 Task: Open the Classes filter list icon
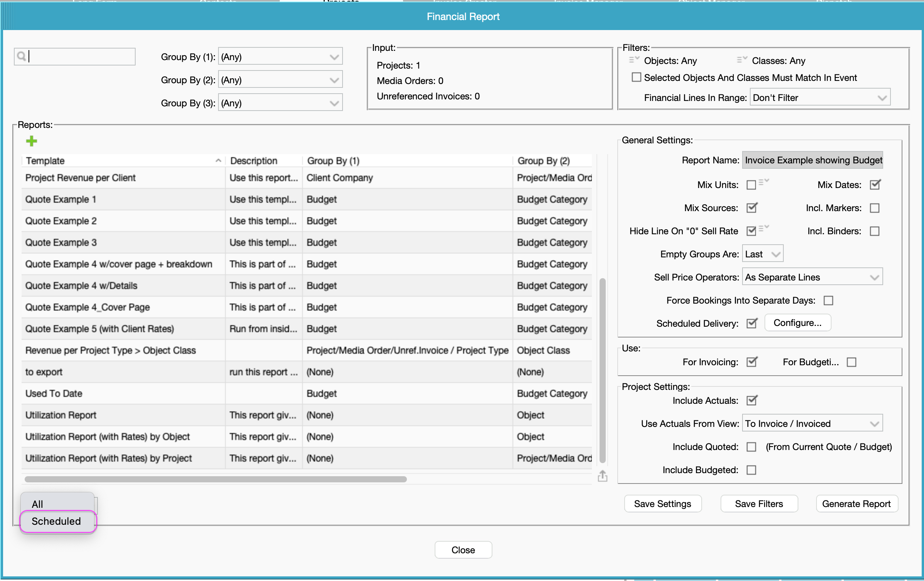(x=742, y=60)
